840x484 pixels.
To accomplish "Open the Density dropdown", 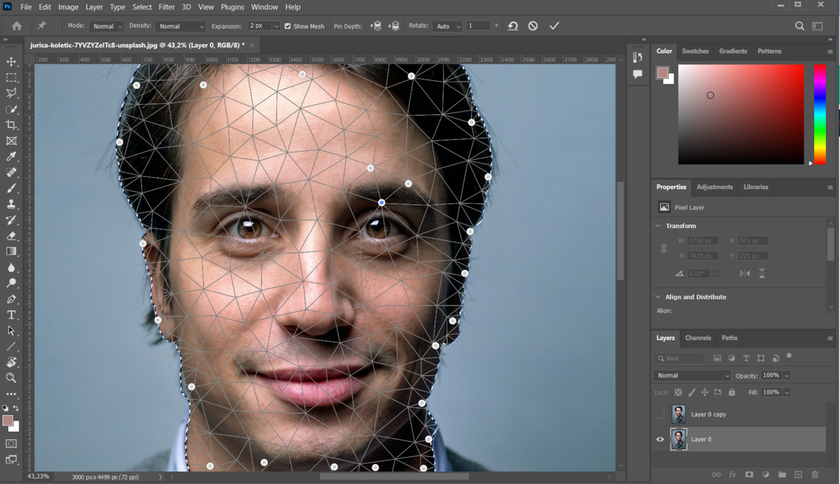I will (181, 26).
